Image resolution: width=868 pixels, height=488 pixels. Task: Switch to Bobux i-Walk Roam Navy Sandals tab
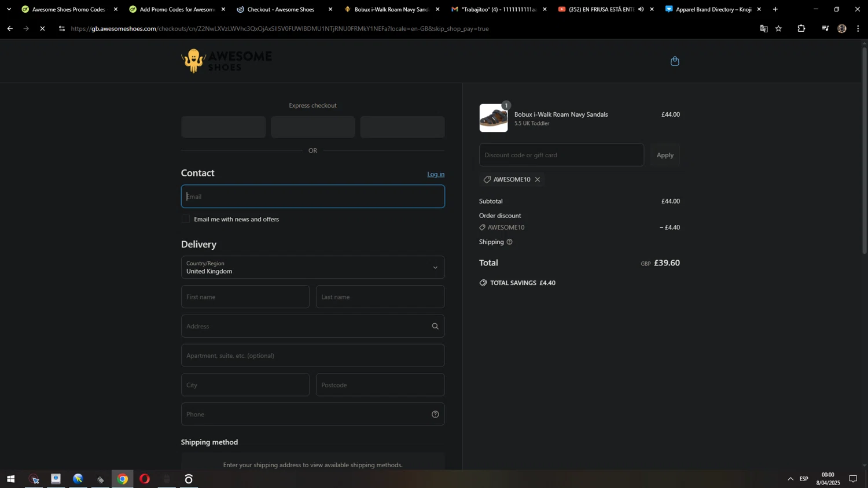click(x=391, y=9)
